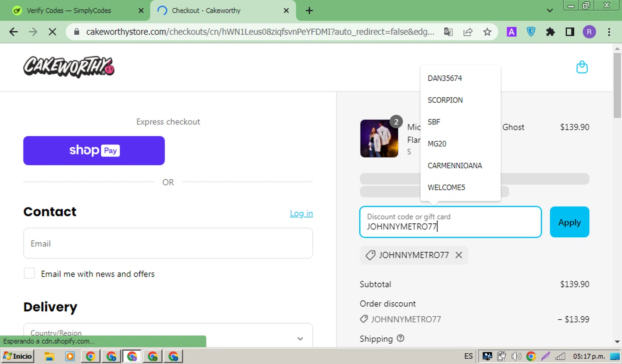This screenshot has height=364, width=622.
Task: Stop page loading with X button
Action: click(x=52, y=32)
